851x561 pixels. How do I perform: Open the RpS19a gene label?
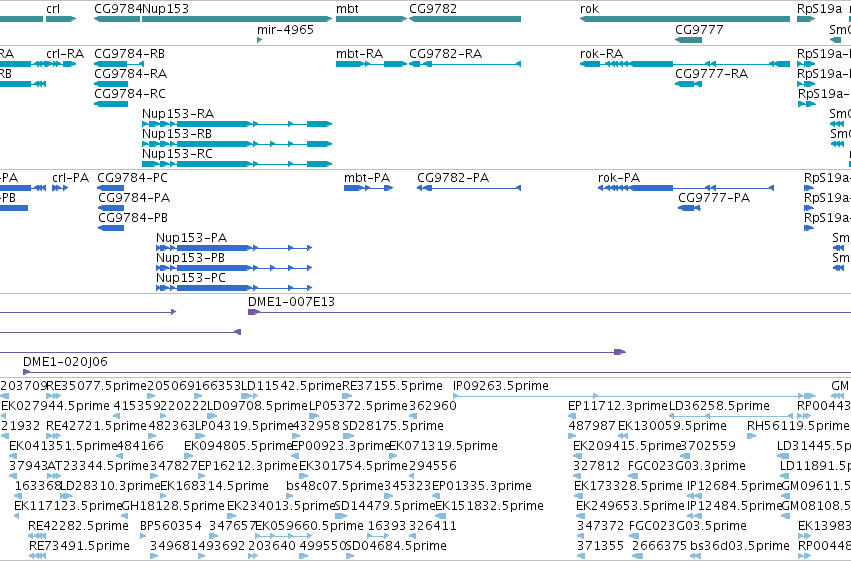[x=820, y=9]
